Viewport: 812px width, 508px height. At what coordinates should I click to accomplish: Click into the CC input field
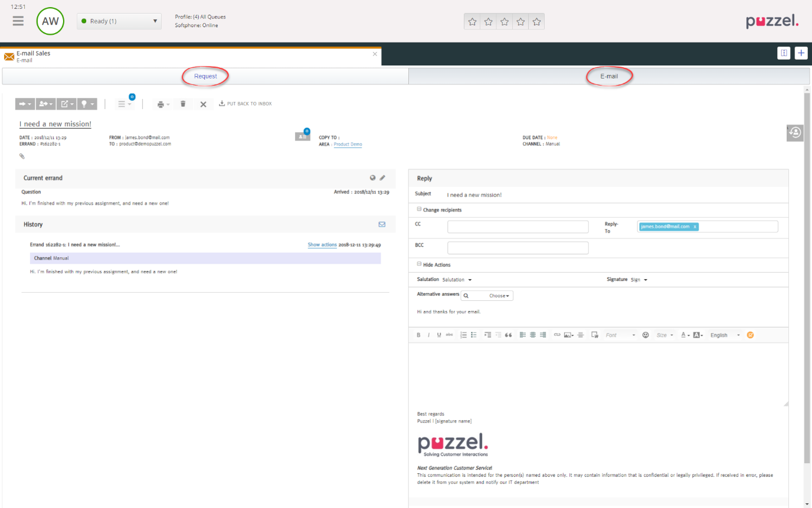click(518, 227)
